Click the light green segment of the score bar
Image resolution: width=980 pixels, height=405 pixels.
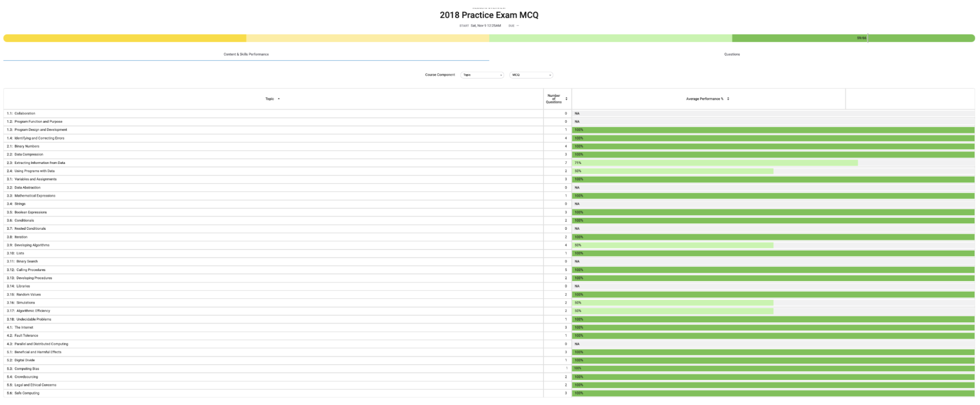click(x=611, y=38)
